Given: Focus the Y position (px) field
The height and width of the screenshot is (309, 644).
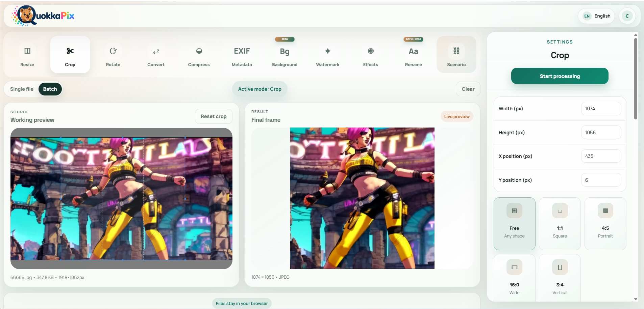Looking at the screenshot, I should (601, 180).
